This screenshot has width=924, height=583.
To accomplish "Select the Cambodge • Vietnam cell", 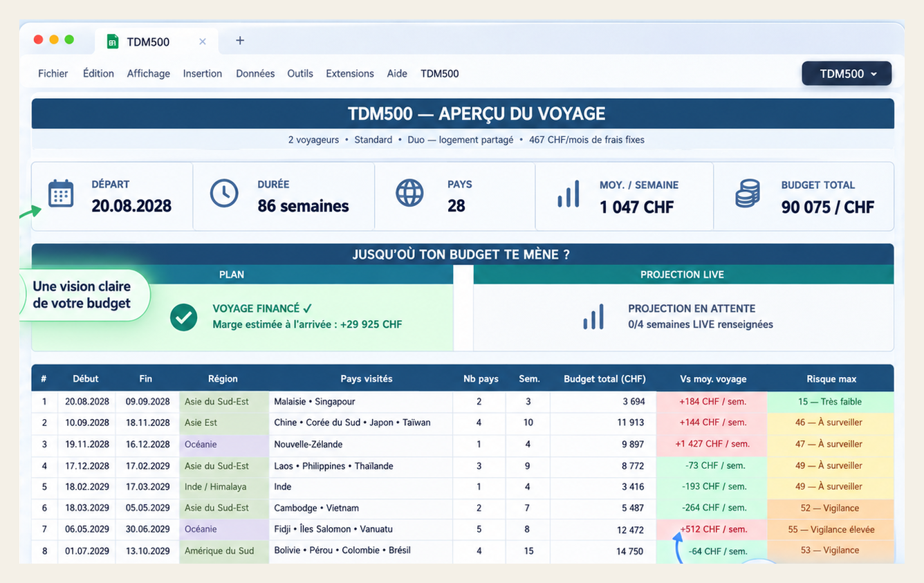I will [x=361, y=508].
